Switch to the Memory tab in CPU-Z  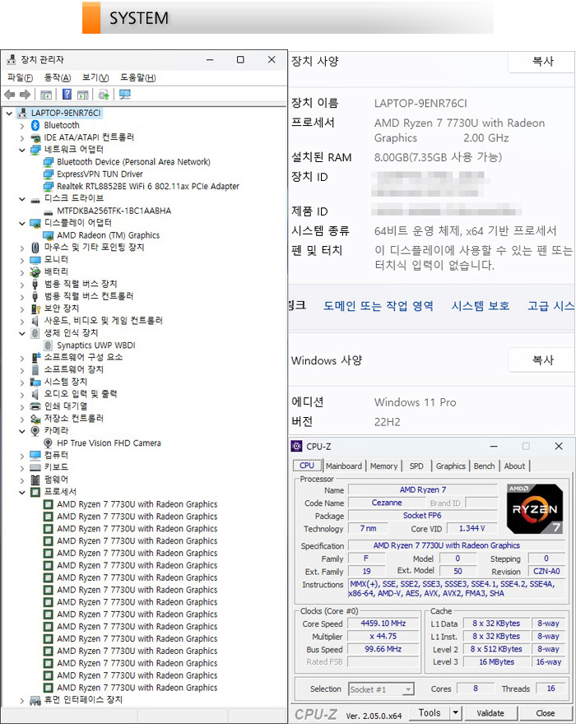(x=383, y=466)
